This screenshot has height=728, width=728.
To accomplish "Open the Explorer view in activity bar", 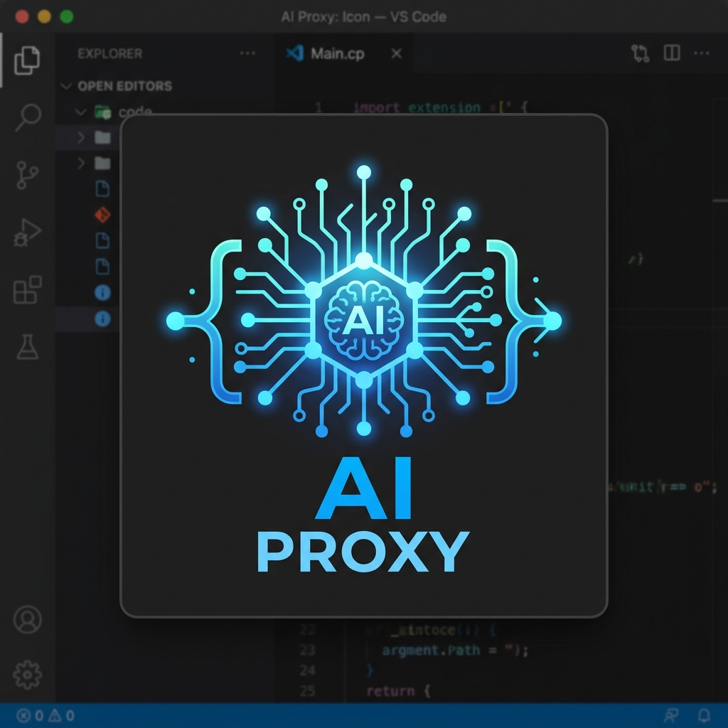I will click(27, 60).
